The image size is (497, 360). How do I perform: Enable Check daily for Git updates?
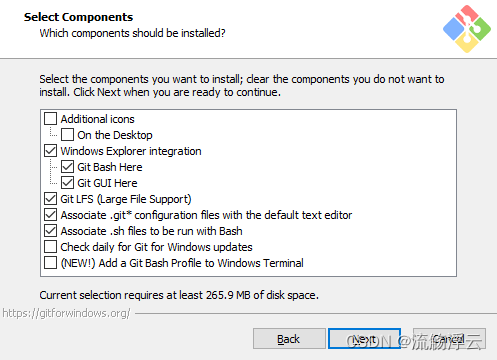pyautogui.click(x=50, y=247)
